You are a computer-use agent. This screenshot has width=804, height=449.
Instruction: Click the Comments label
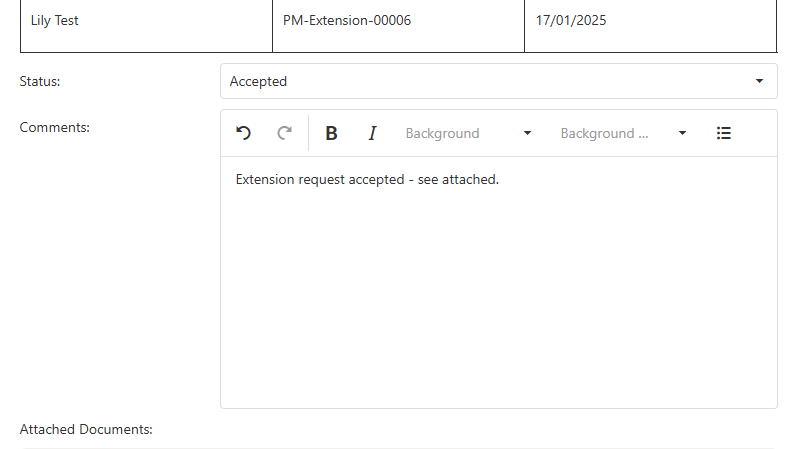click(x=55, y=127)
